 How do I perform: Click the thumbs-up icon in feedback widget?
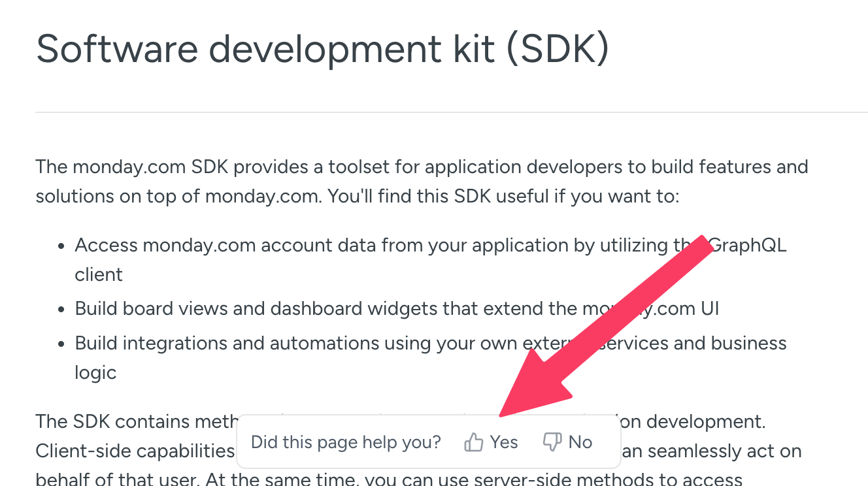pos(473,443)
